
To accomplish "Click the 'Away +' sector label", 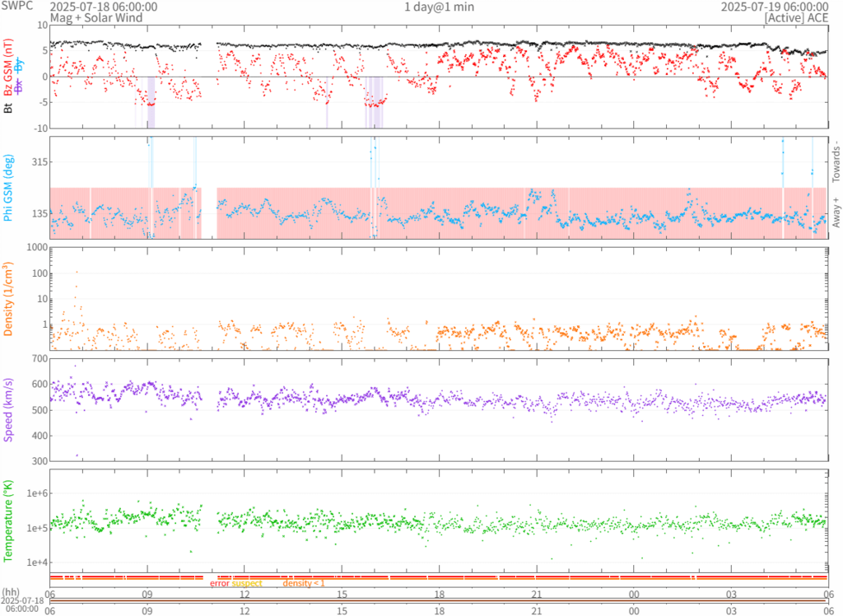I will (836, 213).
